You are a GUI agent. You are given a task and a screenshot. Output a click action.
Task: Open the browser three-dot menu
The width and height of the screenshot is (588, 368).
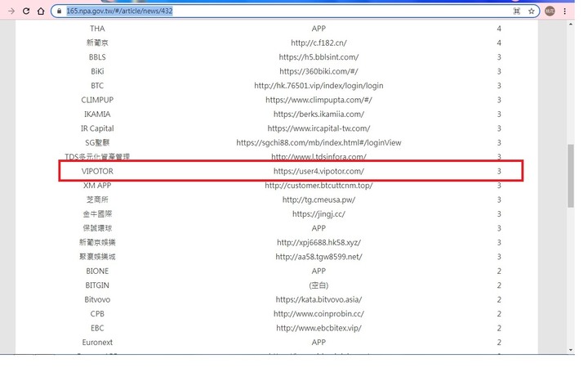click(x=565, y=11)
